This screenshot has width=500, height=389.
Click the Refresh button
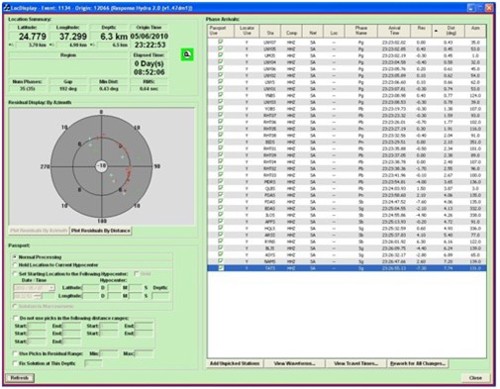tap(20, 378)
